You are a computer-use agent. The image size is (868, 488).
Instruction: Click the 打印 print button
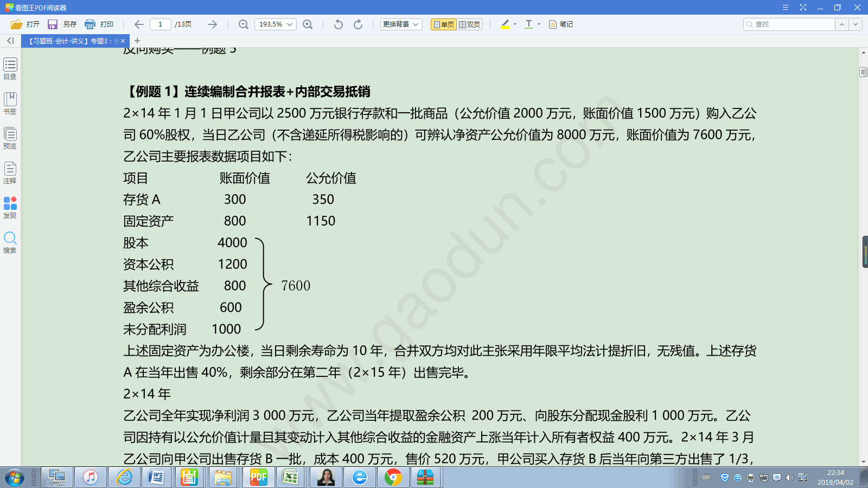click(99, 24)
